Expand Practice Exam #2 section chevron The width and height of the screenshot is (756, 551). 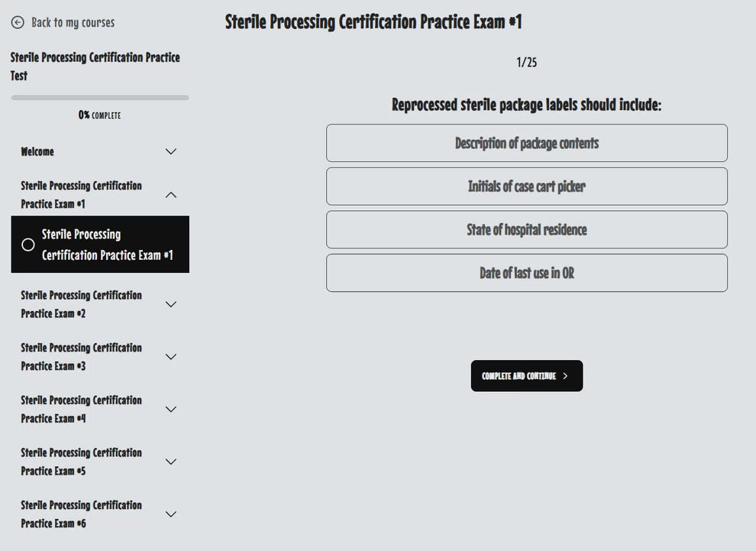click(171, 304)
